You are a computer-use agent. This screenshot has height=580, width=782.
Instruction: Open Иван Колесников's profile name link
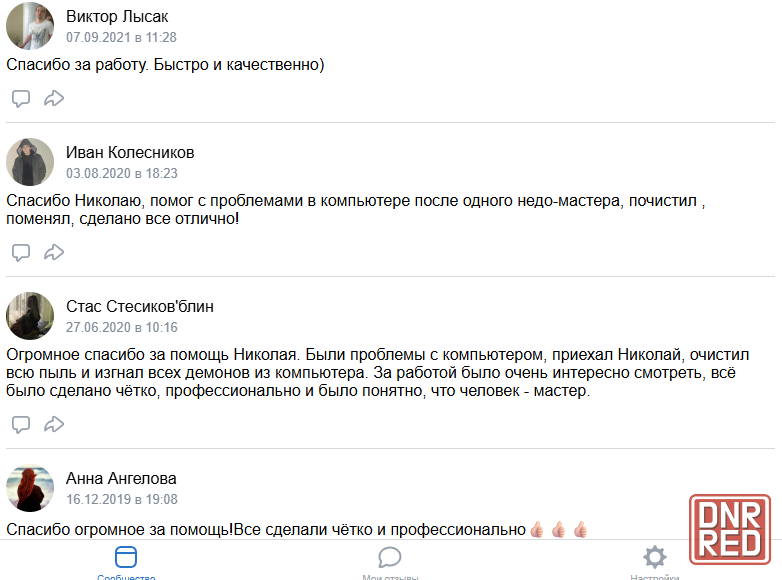(130, 153)
